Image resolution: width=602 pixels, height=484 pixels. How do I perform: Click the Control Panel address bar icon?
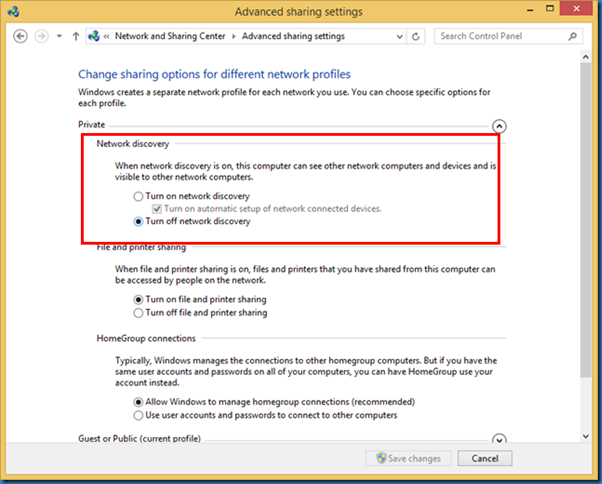pos(94,36)
